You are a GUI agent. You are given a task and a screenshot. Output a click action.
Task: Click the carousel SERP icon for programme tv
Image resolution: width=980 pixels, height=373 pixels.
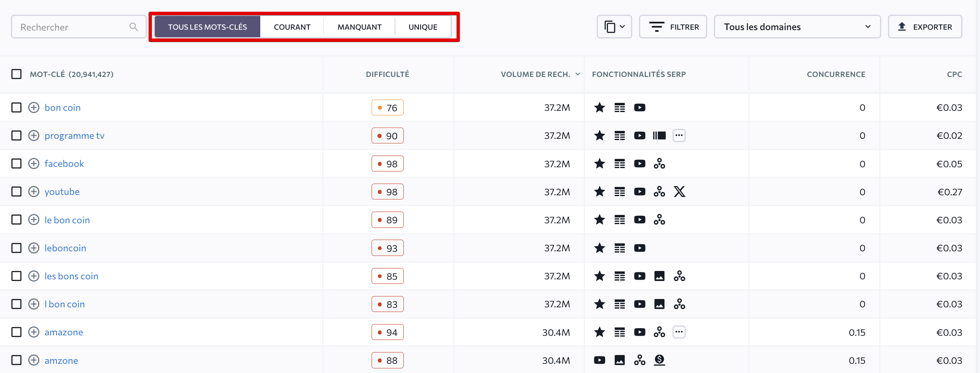pos(659,135)
